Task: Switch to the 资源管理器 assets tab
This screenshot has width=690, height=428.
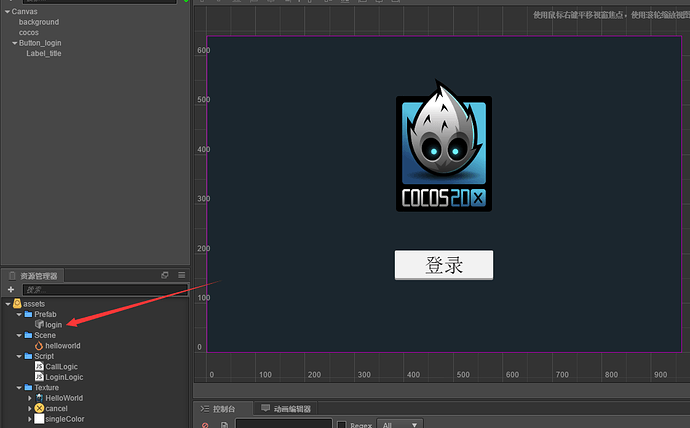Action: click(33, 276)
